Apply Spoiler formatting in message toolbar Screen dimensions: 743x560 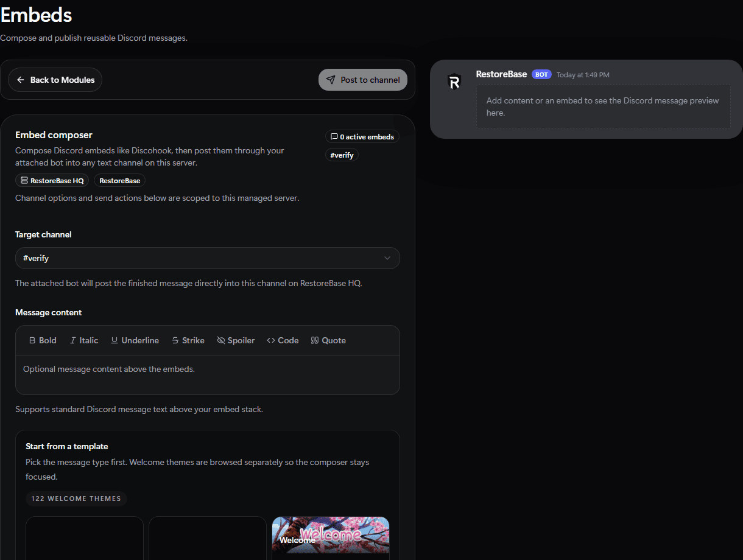236,340
